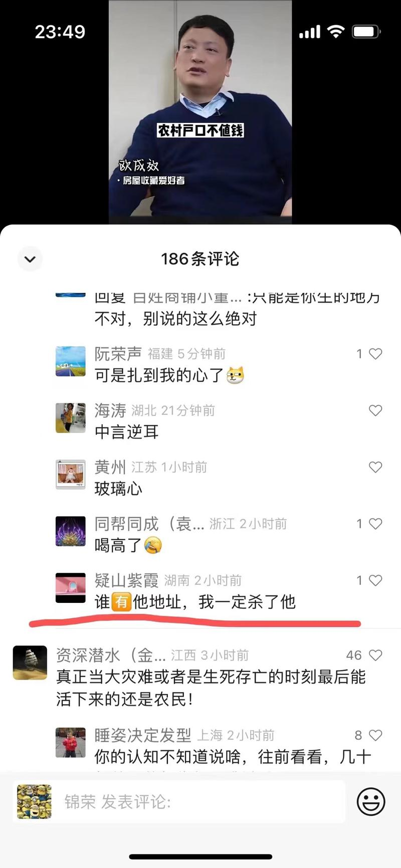The height and width of the screenshot is (868, 401).
Task: Like 海涛's comment 中言逆耳
Action: point(375,410)
